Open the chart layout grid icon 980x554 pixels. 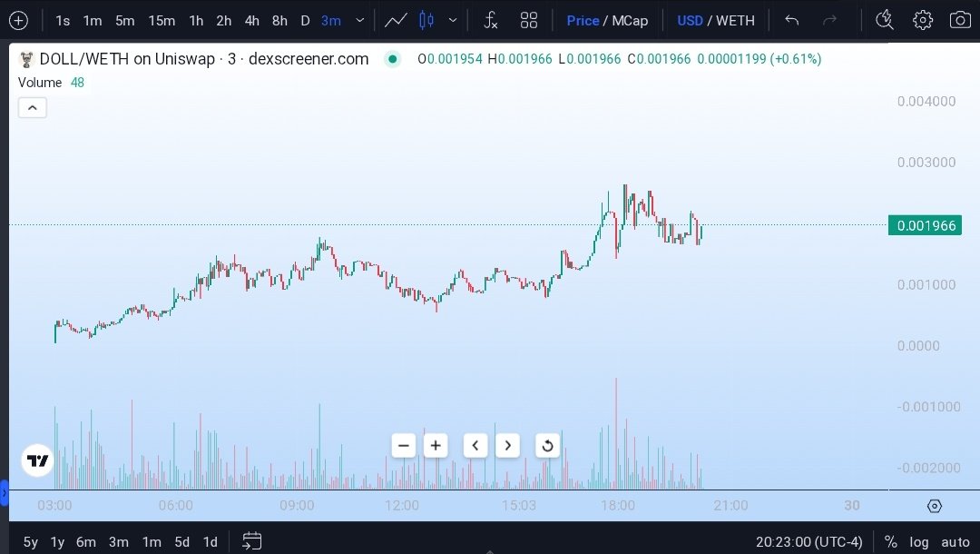529,21
